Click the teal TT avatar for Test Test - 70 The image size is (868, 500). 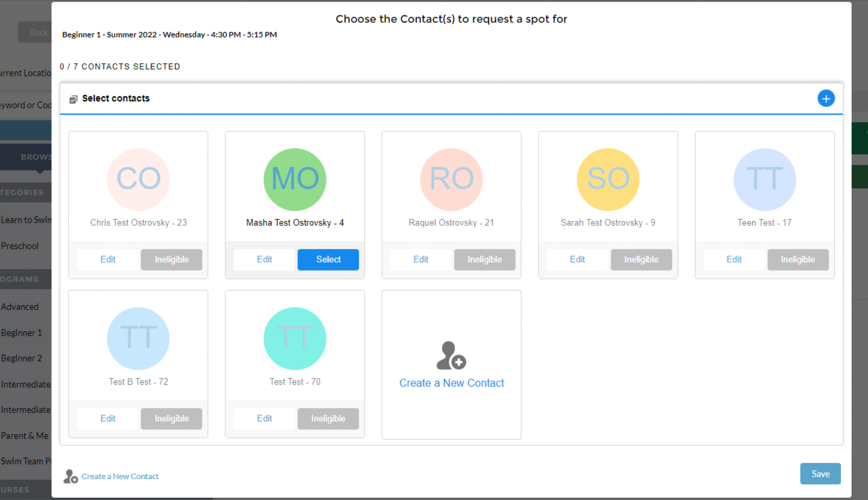click(295, 338)
